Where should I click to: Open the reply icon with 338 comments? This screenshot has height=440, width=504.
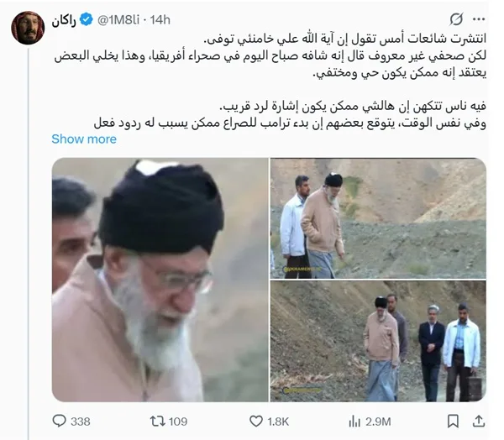(x=59, y=421)
